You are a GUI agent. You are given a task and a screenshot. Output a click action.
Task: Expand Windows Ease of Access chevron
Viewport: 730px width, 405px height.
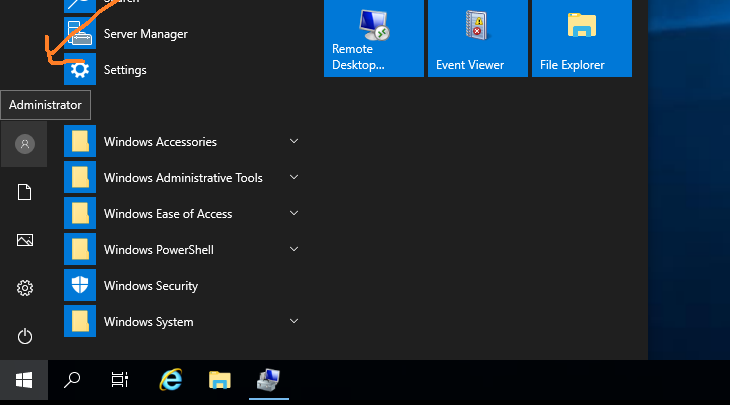tap(294, 213)
